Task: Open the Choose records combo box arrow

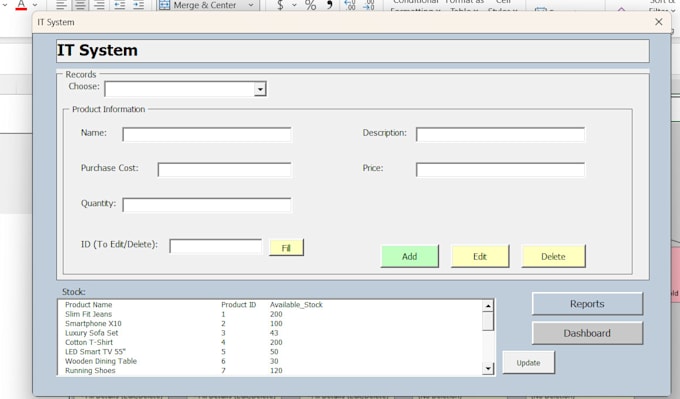Action: click(x=260, y=89)
